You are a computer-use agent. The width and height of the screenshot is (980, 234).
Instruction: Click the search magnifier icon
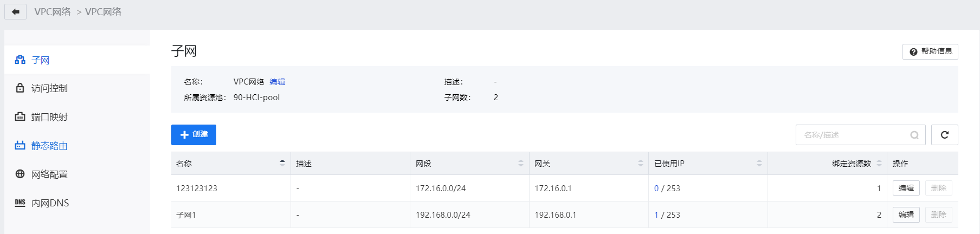coord(914,135)
